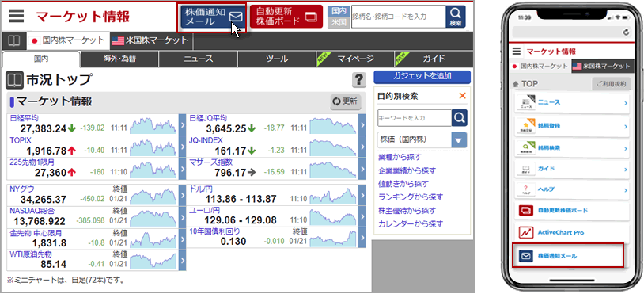Screen dimensions: 644x294
Task: Close the 目的別検索 gadget with orange X
Action: coord(463,96)
